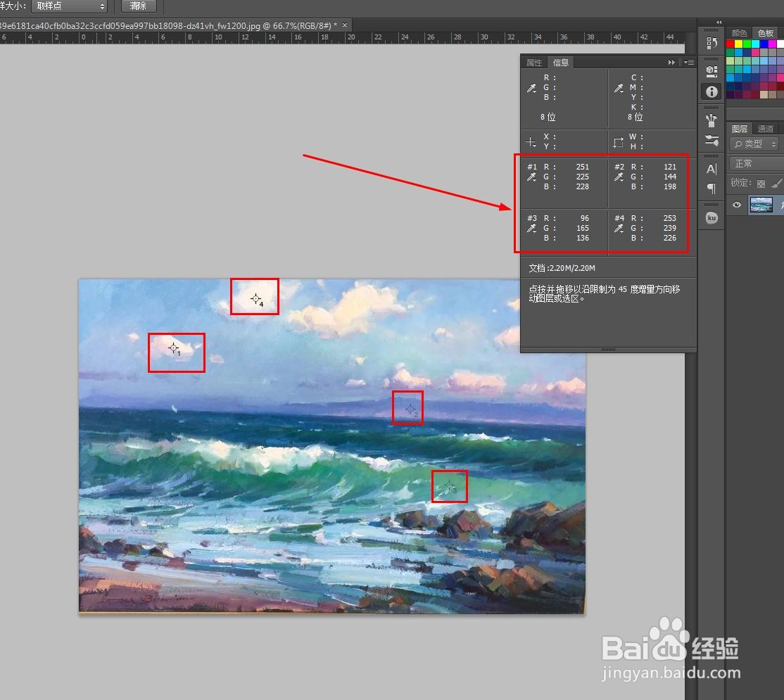Open the layer filter 类型 dropdown

coord(754,144)
